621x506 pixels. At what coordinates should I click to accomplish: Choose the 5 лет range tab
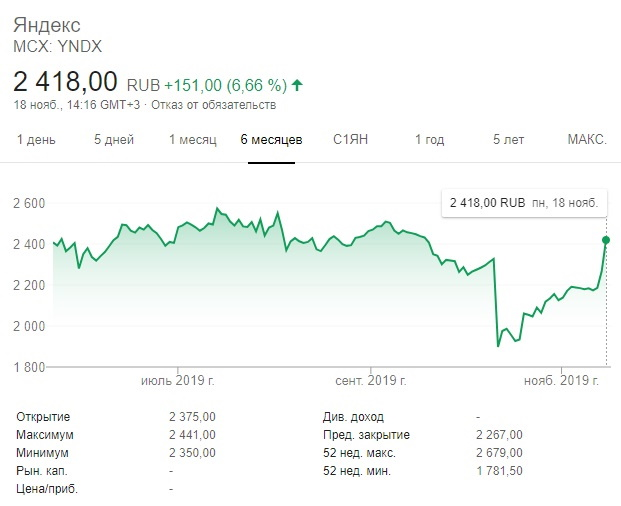point(508,139)
